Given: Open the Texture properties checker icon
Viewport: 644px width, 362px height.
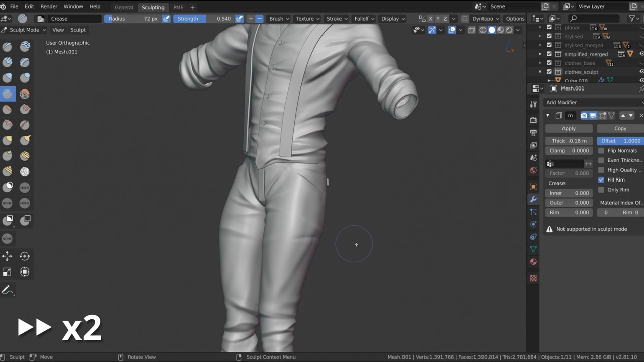Looking at the screenshot, I should click(533, 278).
